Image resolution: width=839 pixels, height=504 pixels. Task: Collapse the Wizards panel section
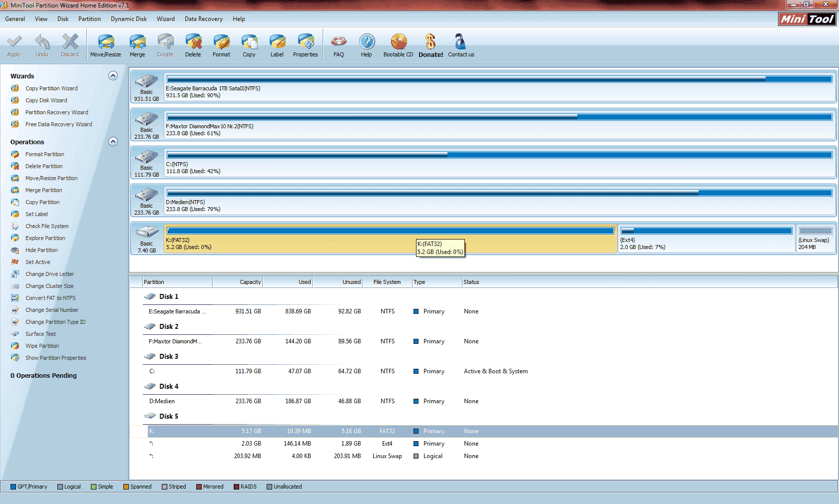click(x=113, y=75)
